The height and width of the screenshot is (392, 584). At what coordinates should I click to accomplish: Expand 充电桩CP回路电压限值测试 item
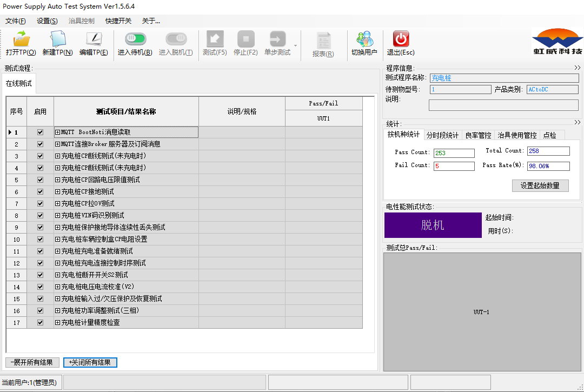point(57,180)
